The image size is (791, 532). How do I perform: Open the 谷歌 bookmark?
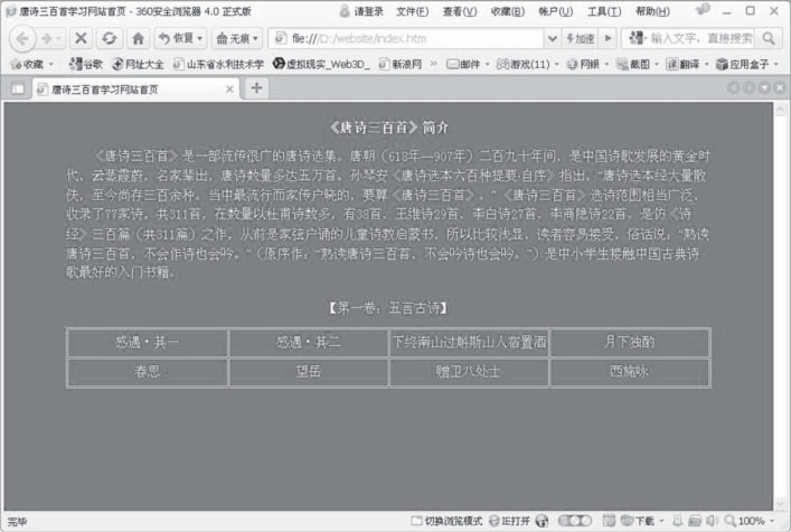[86, 64]
